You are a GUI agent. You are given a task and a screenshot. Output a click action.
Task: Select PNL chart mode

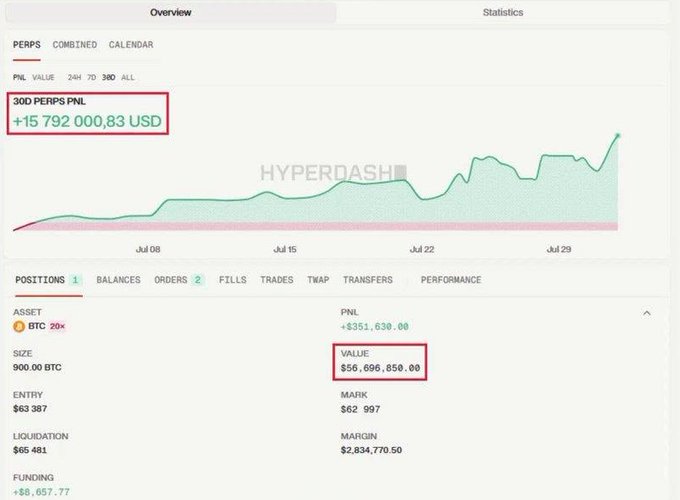[x=19, y=78]
